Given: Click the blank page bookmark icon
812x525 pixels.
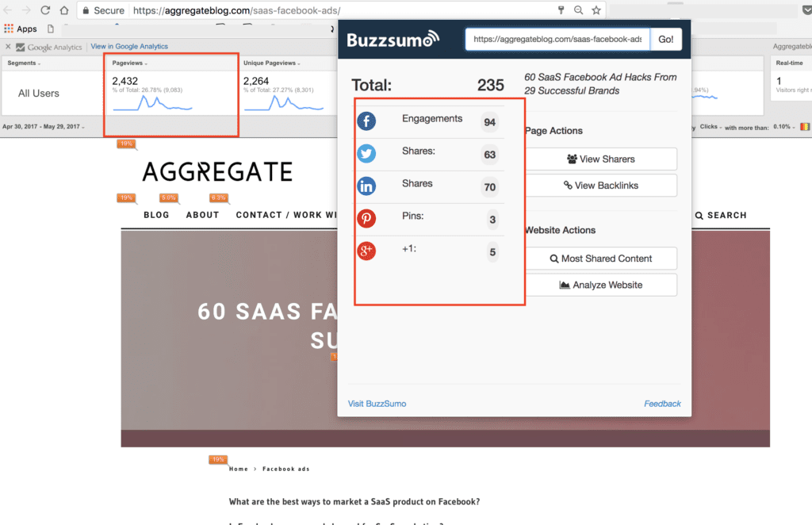Looking at the screenshot, I should click(x=50, y=29).
